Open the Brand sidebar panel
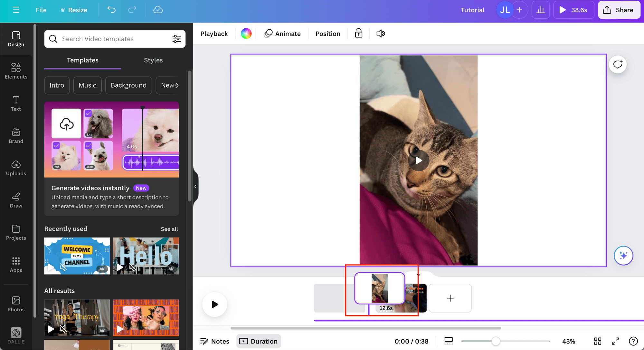Image resolution: width=644 pixels, height=350 pixels. point(16,136)
